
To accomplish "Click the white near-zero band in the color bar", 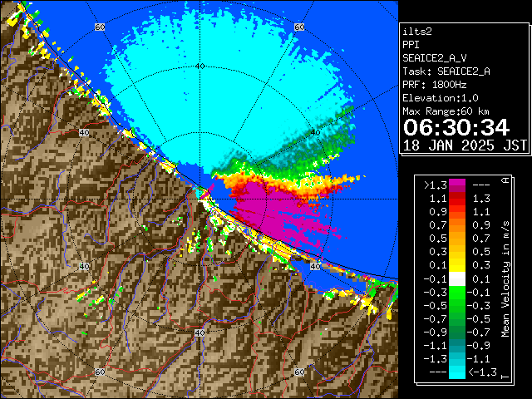I will pos(457,279).
